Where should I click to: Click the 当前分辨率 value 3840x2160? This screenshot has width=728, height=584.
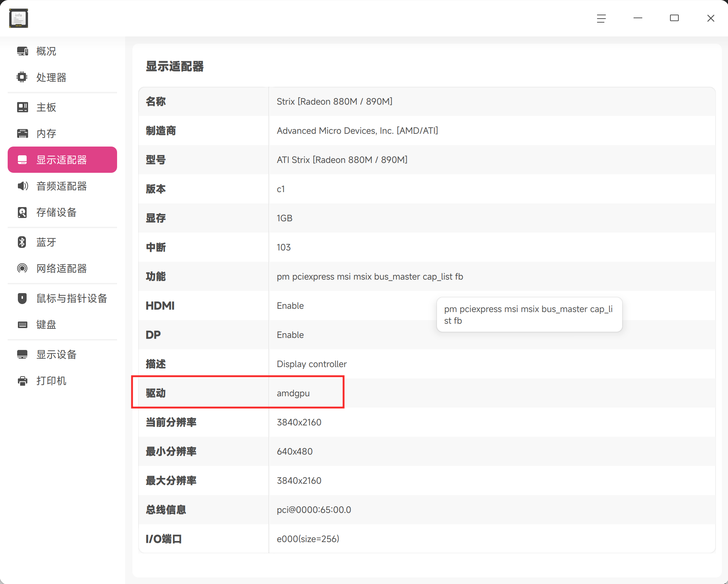click(299, 422)
